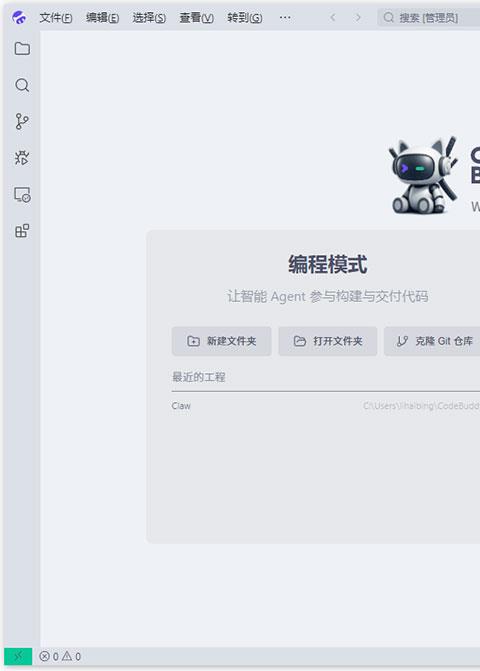
Task: Open Run and Debug bug icon
Action: tap(22, 158)
